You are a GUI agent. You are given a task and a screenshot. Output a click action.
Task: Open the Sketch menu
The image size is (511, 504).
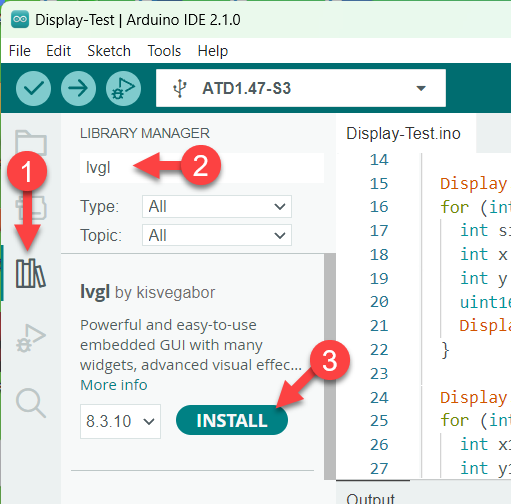(109, 51)
